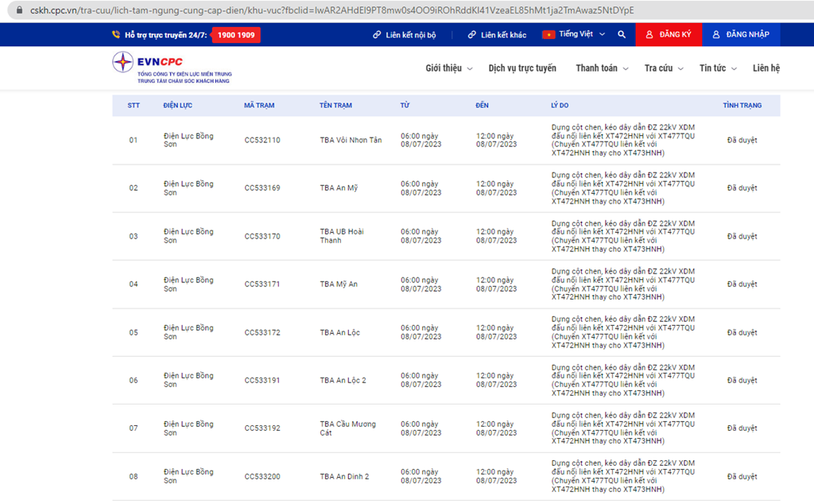The width and height of the screenshot is (814, 504).
Task: Expand the Tra cứu menu
Action: (664, 68)
